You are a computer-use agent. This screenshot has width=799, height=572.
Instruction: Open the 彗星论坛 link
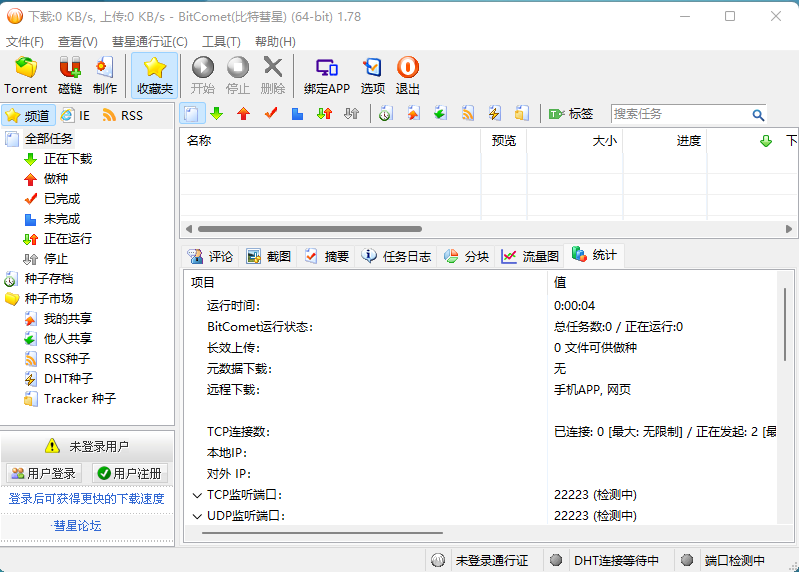(x=77, y=526)
